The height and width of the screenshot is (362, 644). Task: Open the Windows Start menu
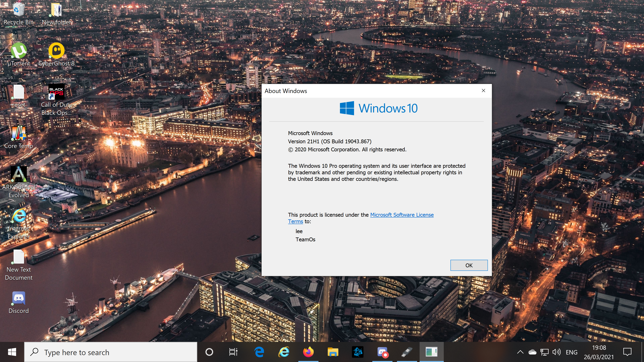pos(12,352)
